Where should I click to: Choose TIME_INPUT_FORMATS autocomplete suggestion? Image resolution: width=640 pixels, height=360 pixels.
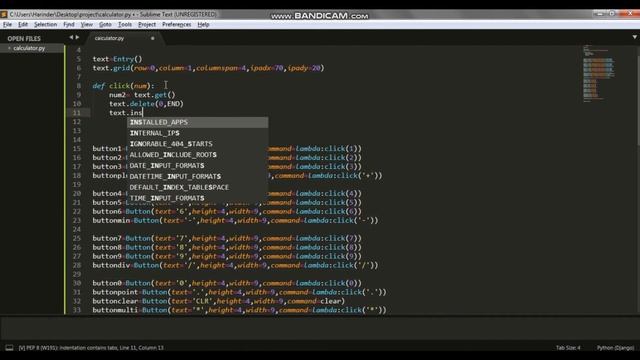[x=198, y=198]
